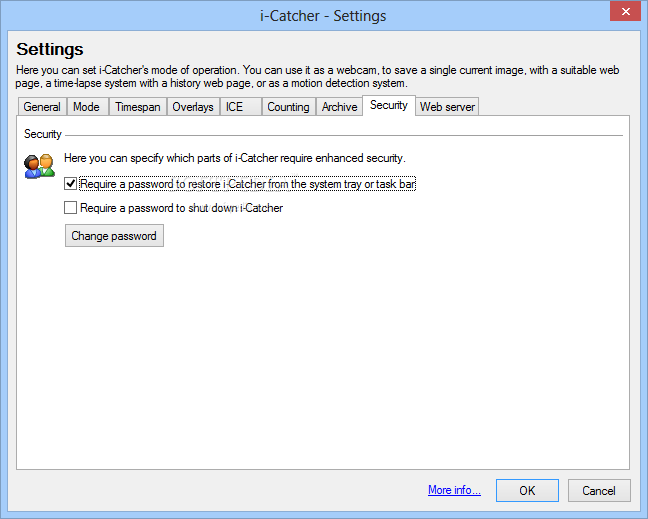This screenshot has height=519, width=648.
Task: Click the Settings heading text
Action: (x=50, y=49)
